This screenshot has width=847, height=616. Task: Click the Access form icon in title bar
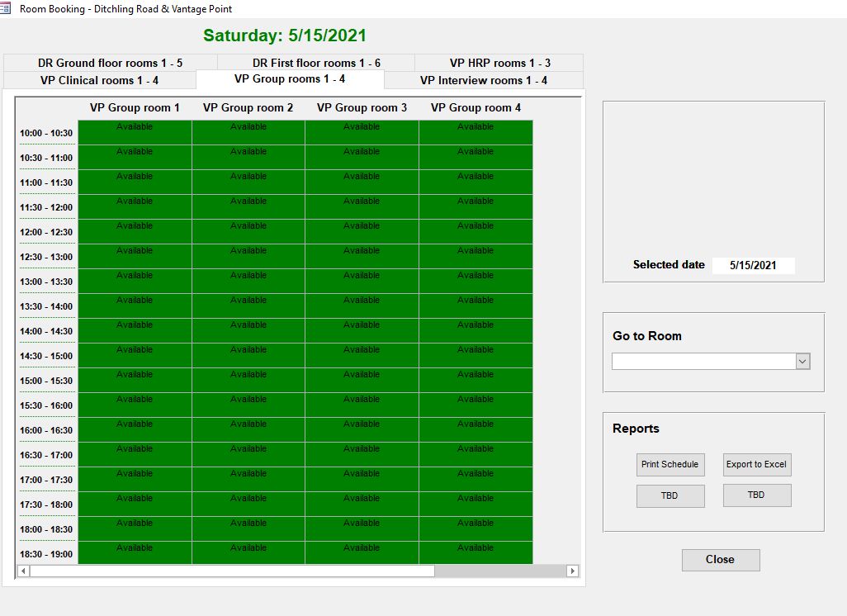(x=6, y=8)
